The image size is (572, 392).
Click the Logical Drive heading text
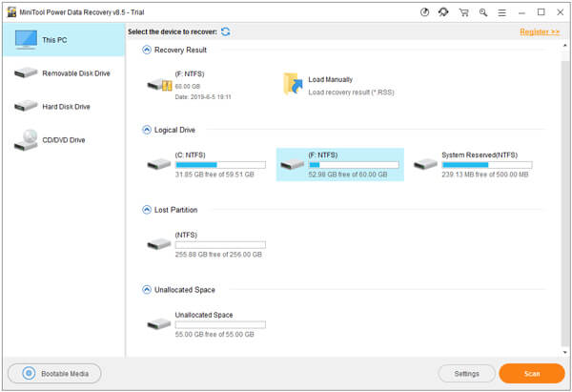pos(174,130)
